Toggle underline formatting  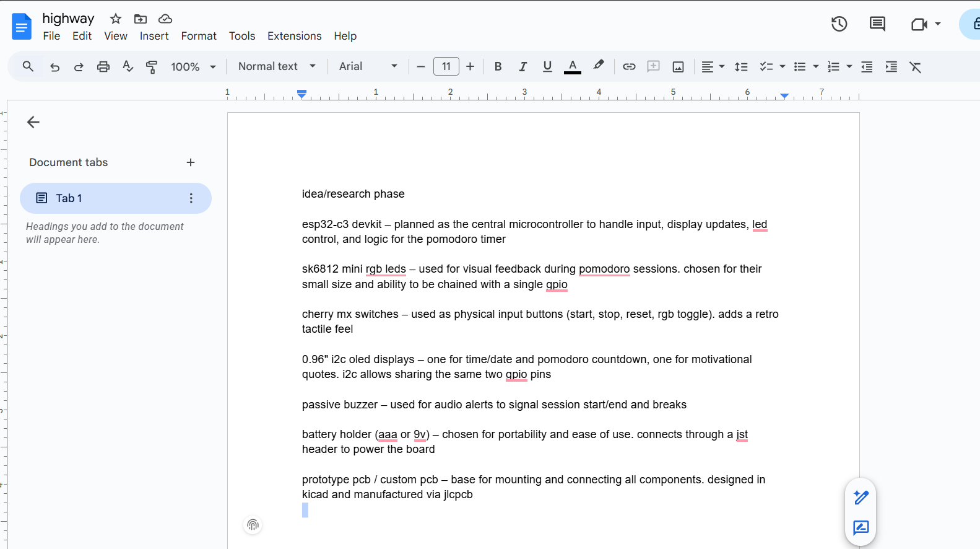pyautogui.click(x=547, y=67)
